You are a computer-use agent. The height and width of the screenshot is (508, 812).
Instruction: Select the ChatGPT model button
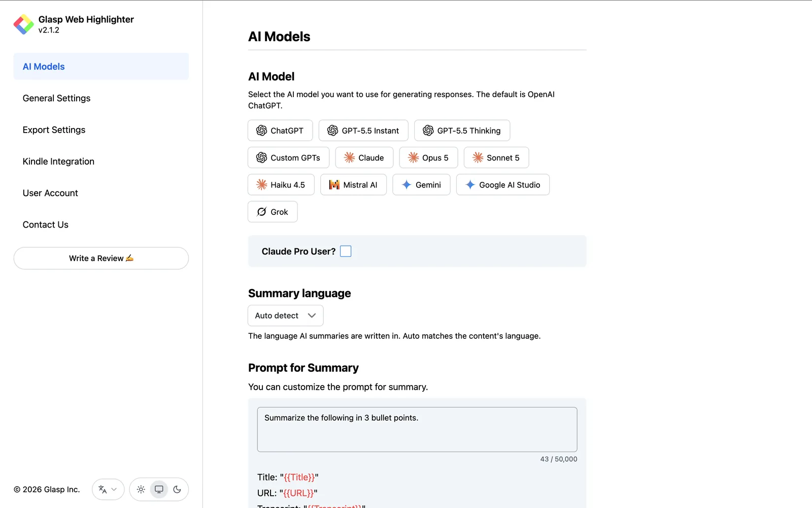[280, 131]
